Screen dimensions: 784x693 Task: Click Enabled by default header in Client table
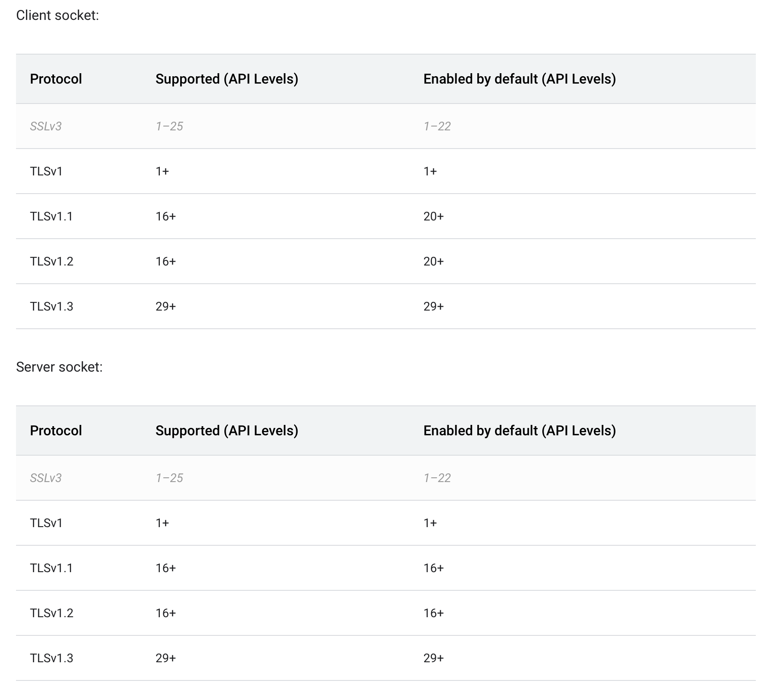point(519,79)
